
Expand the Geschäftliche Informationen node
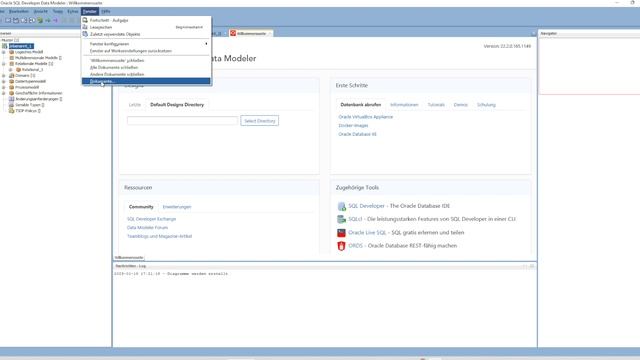coord(4,93)
